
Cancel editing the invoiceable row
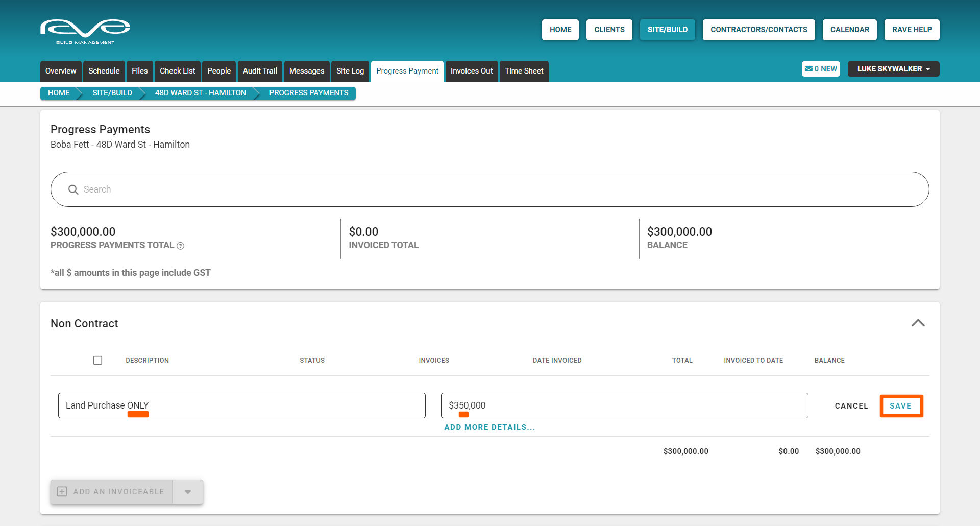pos(851,406)
